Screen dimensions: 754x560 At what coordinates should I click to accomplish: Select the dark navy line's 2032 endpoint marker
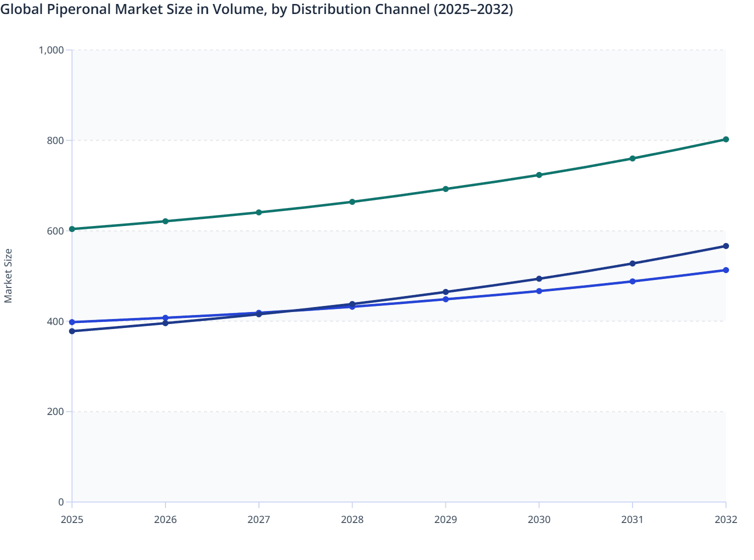(x=725, y=245)
